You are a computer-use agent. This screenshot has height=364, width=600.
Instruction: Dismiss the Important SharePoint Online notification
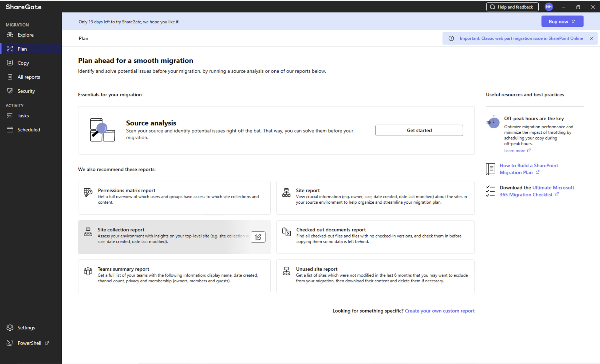[x=592, y=38]
